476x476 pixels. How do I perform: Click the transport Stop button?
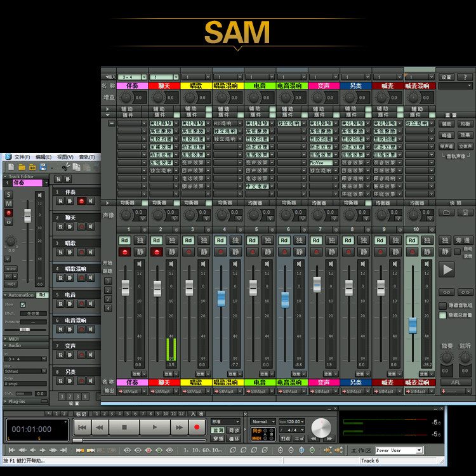point(124,427)
